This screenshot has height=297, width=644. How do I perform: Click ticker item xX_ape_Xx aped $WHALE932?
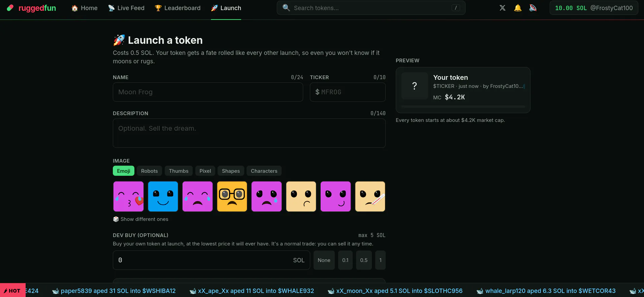pos(252,291)
